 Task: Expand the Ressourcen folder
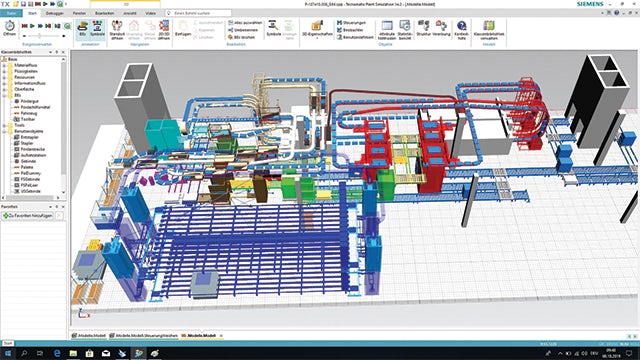click(x=4, y=77)
